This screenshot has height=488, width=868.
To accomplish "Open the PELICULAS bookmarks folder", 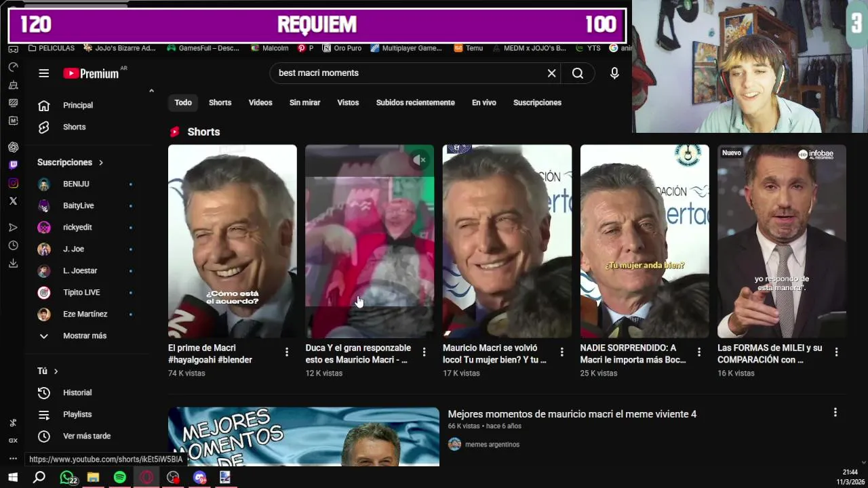I will point(52,48).
